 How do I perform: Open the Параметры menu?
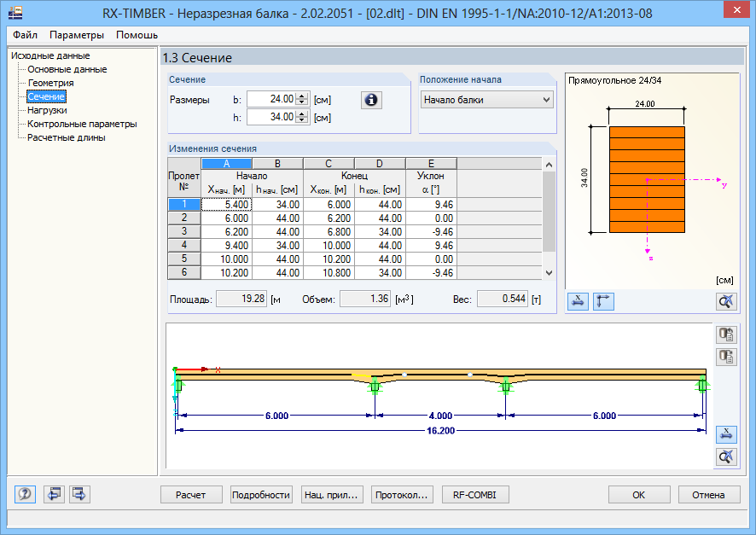[77, 35]
